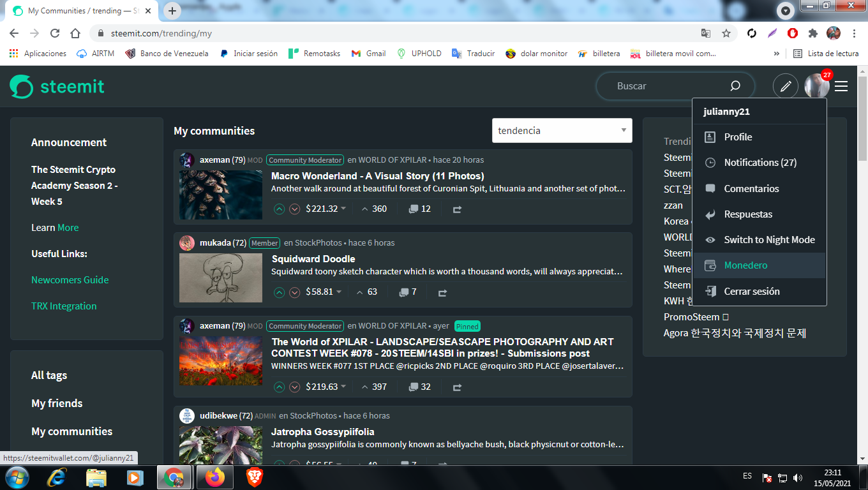Open Firefox from the taskbar

pos(214,477)
